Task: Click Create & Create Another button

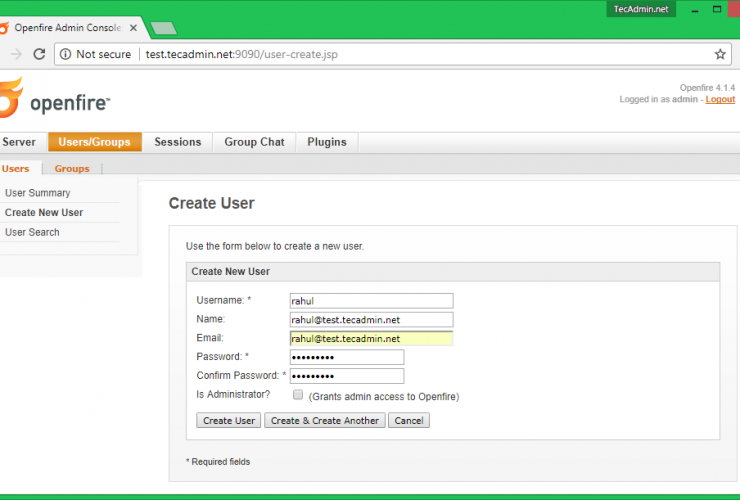Action: pos(325,421)
